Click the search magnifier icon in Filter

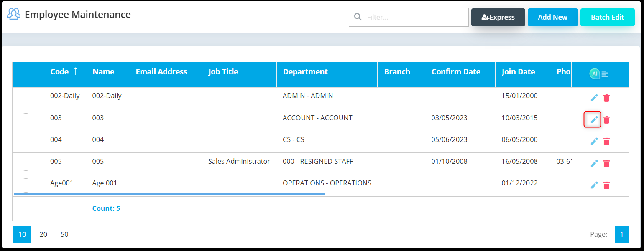click(x=358, y=17)
